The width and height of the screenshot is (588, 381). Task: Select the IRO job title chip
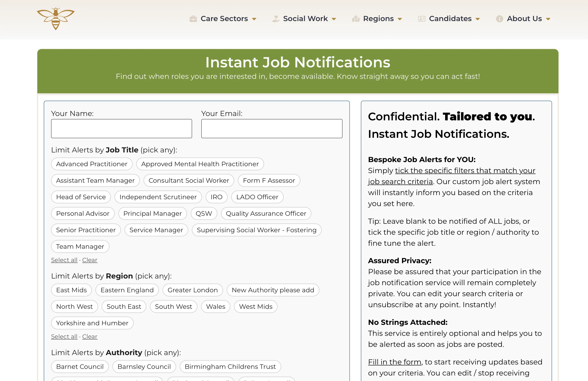[x=216, y=197]
